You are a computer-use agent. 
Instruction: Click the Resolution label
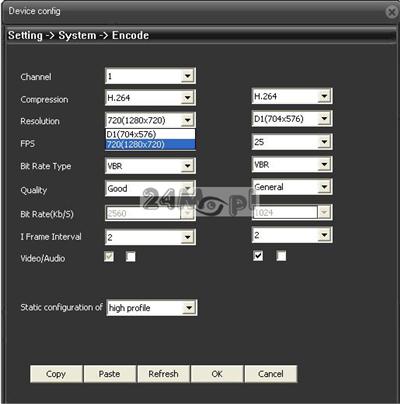point(40,121)
